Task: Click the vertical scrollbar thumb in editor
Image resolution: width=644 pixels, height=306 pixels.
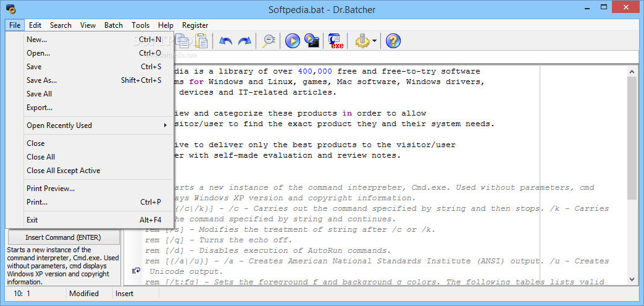Action: pos(632,138)
